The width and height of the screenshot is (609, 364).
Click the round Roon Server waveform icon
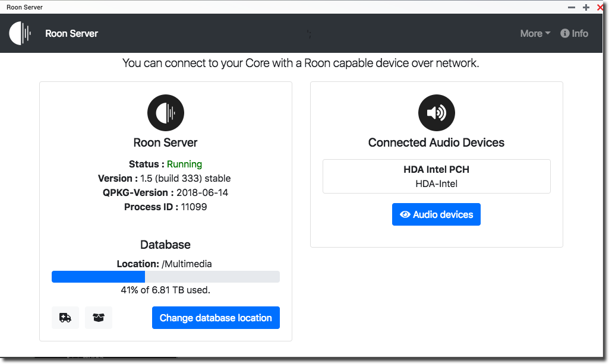(x=166, y=112)
